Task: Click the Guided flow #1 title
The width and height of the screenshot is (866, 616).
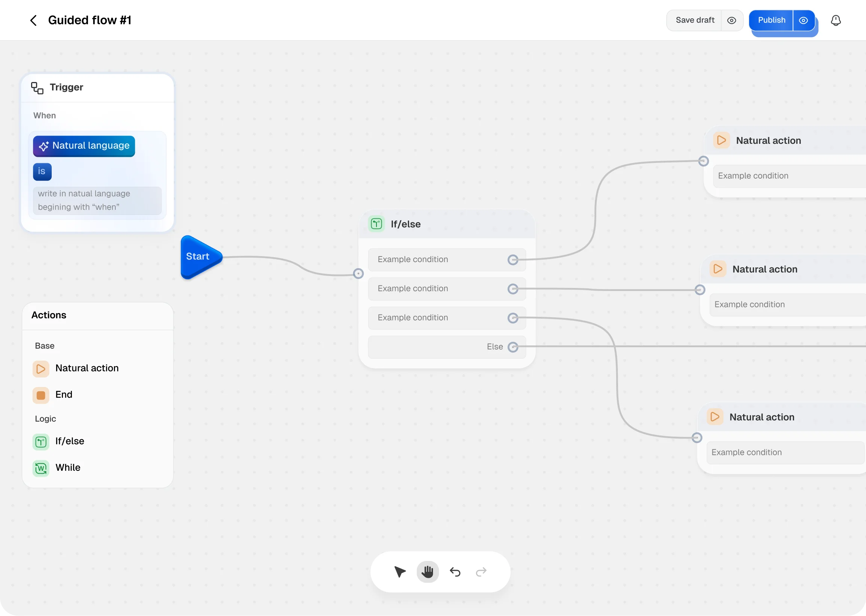Action: pyautogui.click(x=90, y=20)
